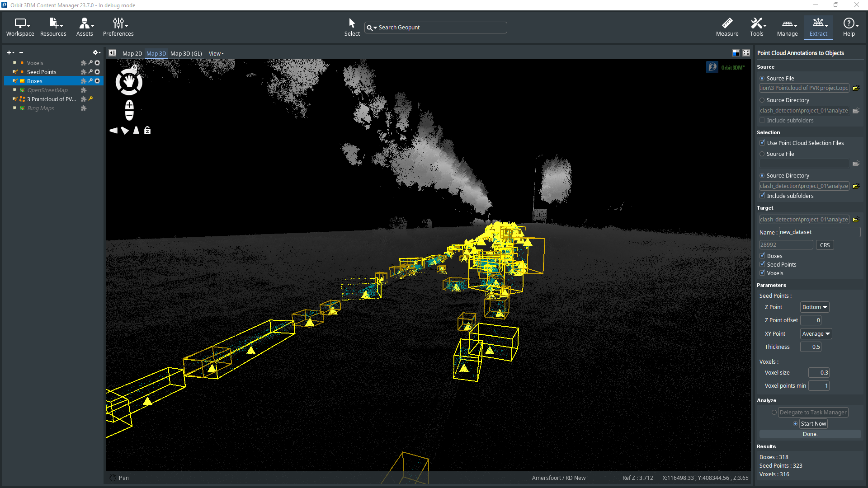Screen dimensions: 868x488
Task: Browse for the Selection Source Directory folder
Action: tap(856, 186)
